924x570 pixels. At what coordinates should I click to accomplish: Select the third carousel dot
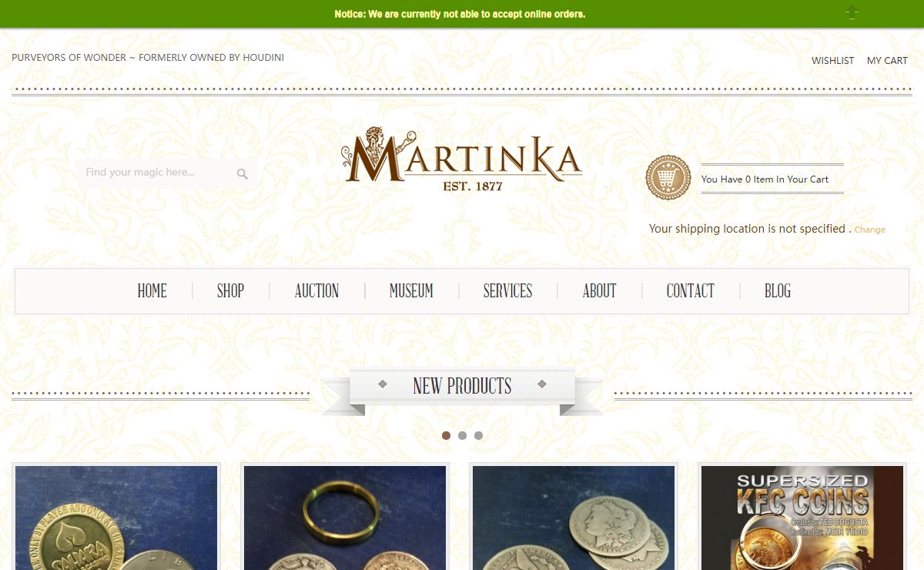point(478,435)
